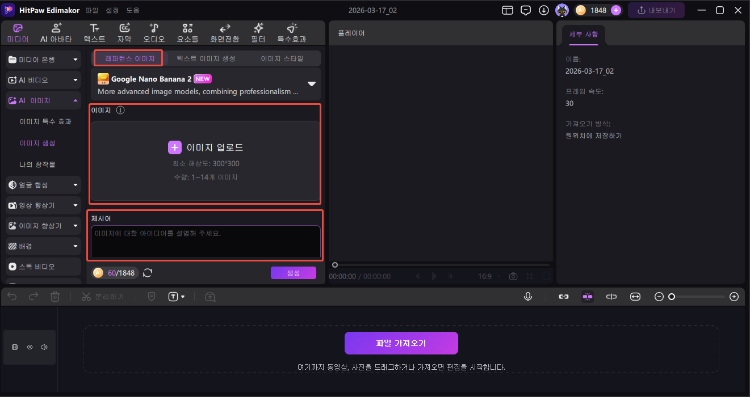This screenshot has height=397, width=750.
Task: Toggle the highlighted purple magnet snap icon
Action: 587,297
